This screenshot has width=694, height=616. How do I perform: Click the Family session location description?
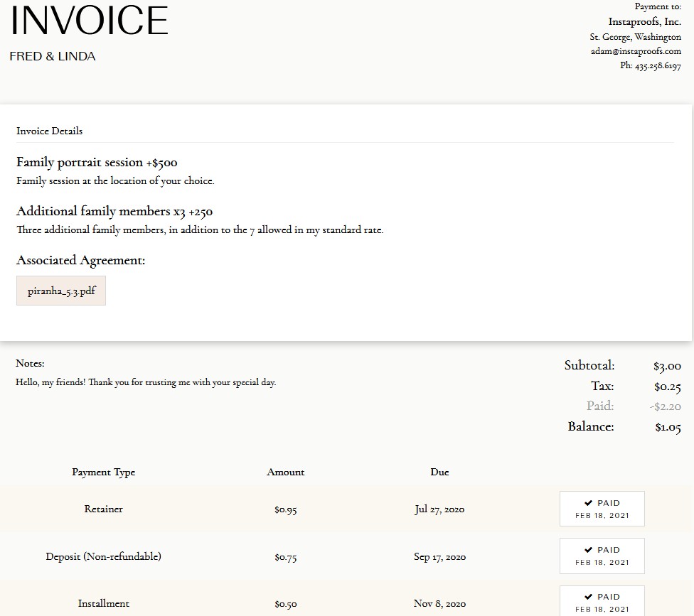tap(115, 181)
